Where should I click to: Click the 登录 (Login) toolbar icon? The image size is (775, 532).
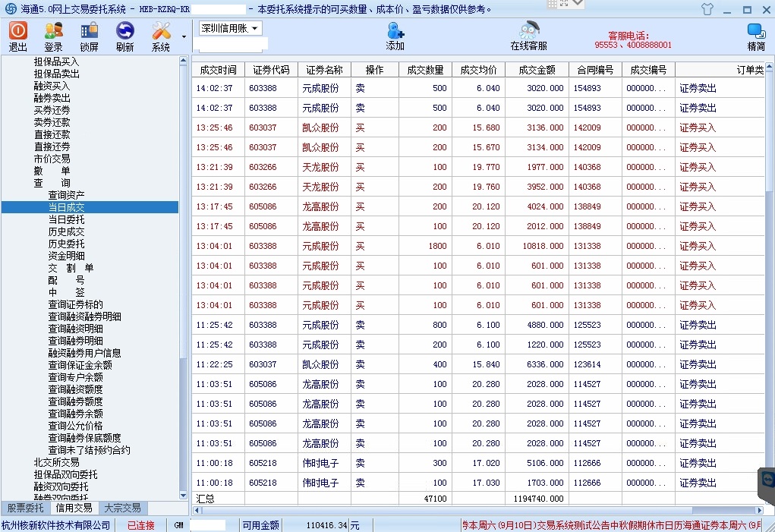[x=53, y=36]
